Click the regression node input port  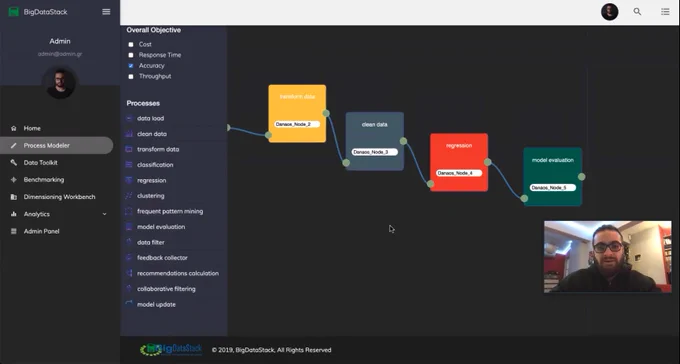point(430,184)
